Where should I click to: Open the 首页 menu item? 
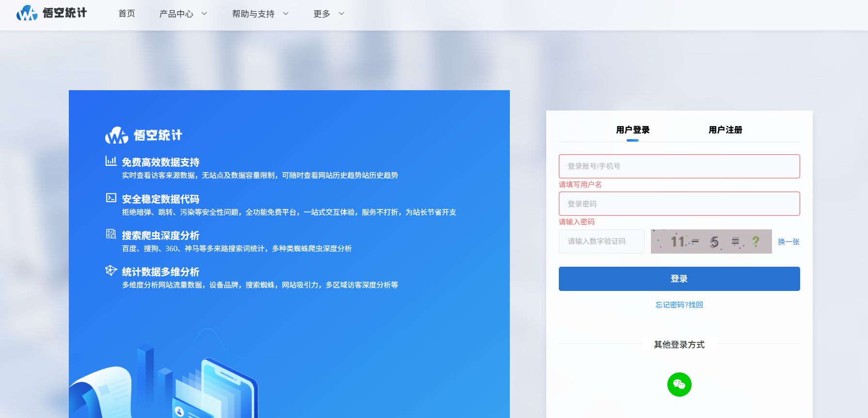[126, 14]
